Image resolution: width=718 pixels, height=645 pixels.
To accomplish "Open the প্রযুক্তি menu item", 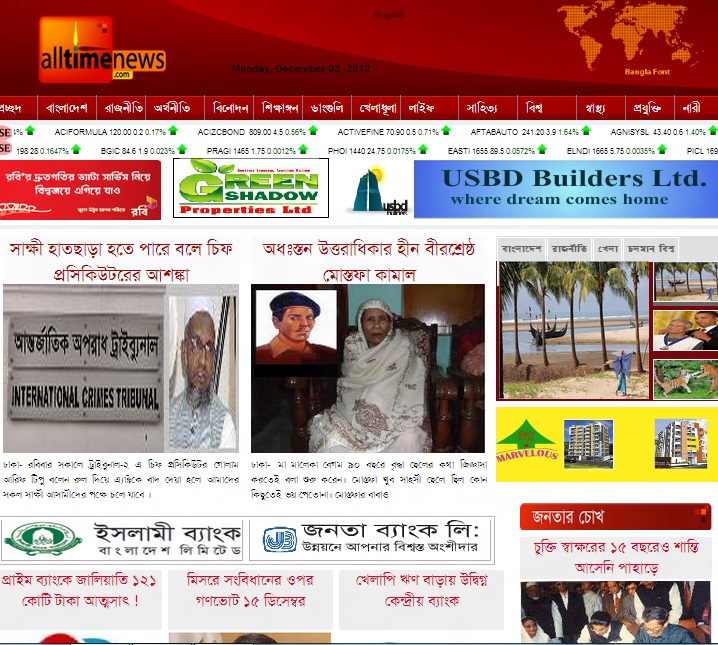I will 647,108.
